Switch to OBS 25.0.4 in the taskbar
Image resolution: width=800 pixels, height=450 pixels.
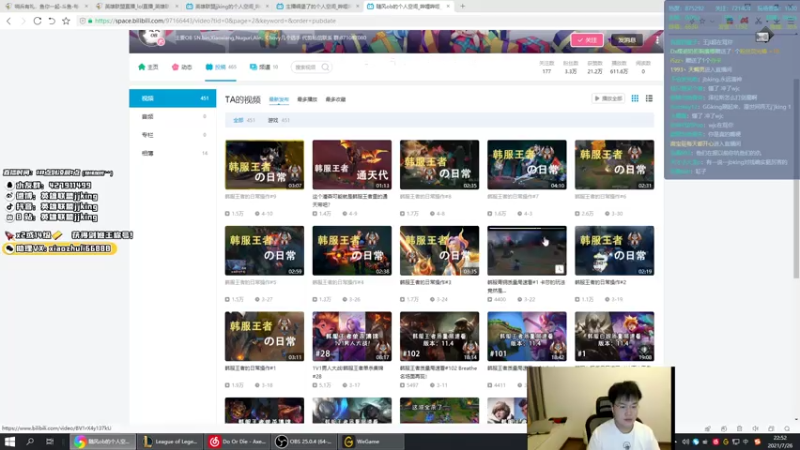[x=304, y=441]
